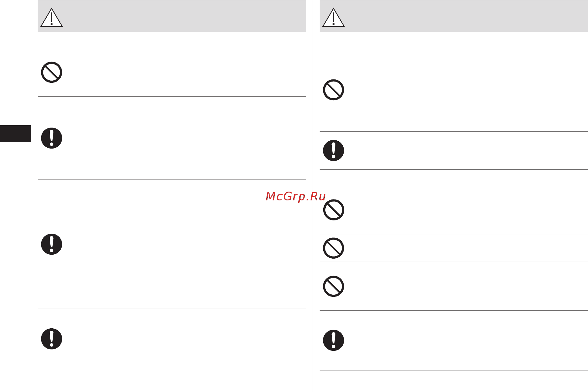Click the warning triangle in right header
Screen dimensions: 588x392
333,18
